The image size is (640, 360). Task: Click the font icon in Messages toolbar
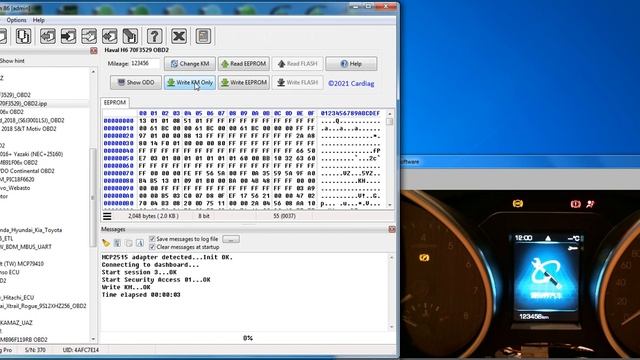click(140, 243)
